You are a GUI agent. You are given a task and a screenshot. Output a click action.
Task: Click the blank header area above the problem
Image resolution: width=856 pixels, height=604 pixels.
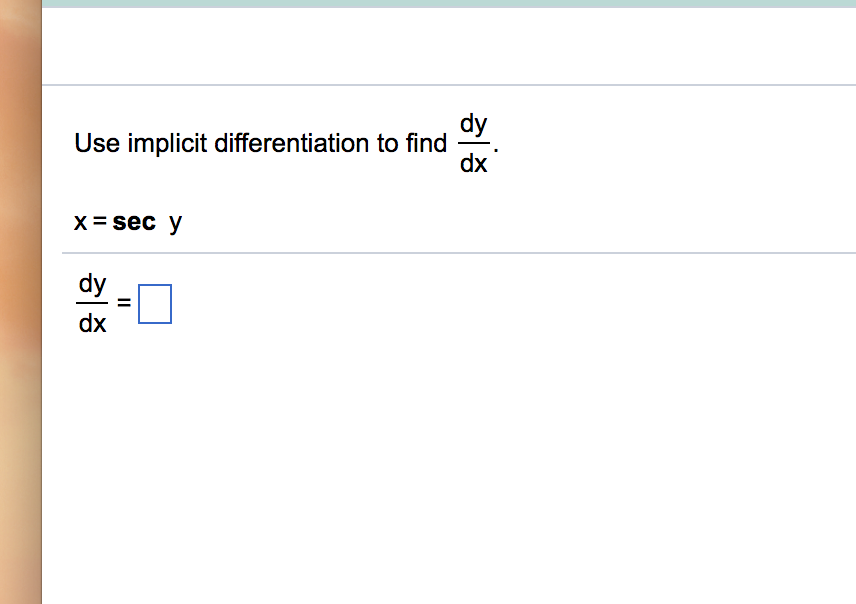pos(450,45)
